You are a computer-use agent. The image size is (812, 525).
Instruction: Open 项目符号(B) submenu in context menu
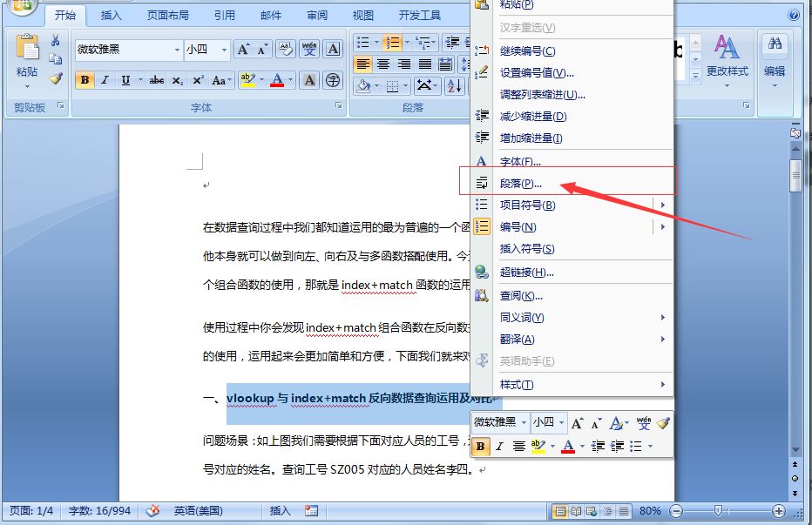click(572, 205)
